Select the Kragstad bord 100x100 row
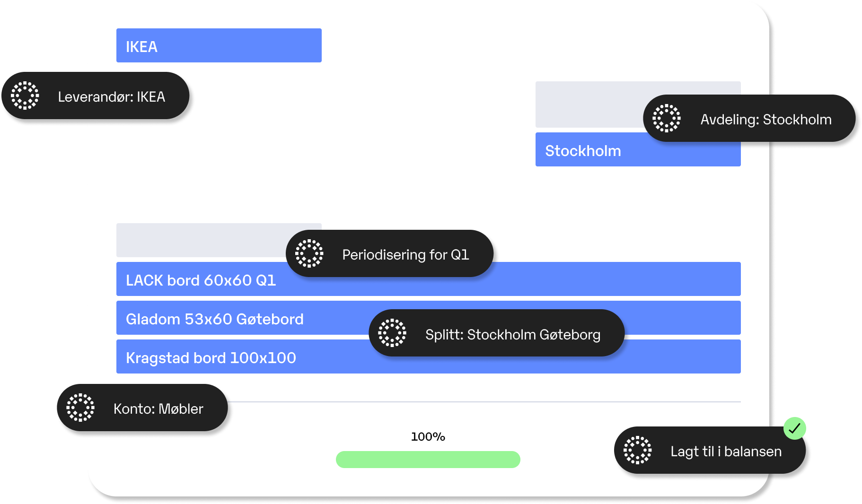Viewport: 862px width, 504px height. tap(429, 356)
